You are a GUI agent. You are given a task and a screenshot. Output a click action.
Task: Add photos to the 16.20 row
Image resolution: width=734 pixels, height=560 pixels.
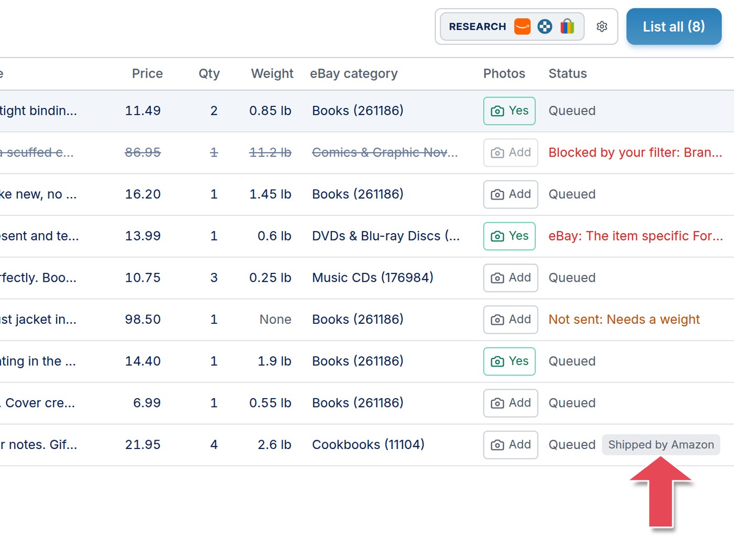tap(511, 194)
